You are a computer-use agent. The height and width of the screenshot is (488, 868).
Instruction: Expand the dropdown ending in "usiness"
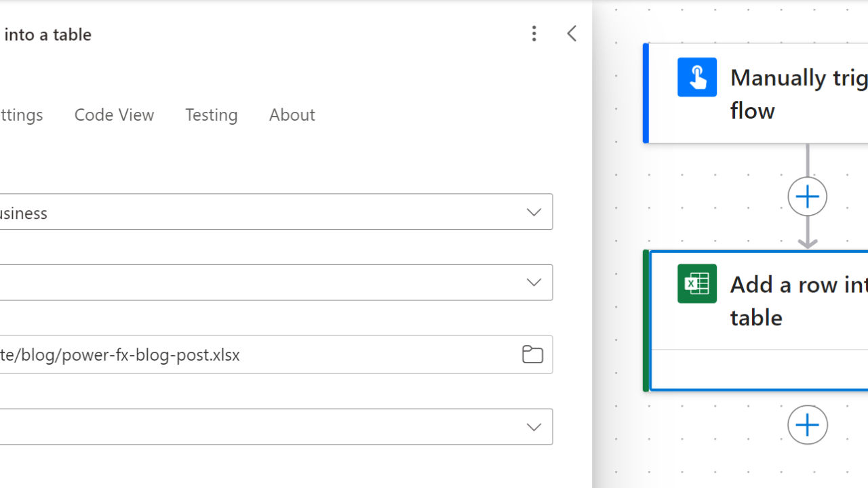point(534,212)
